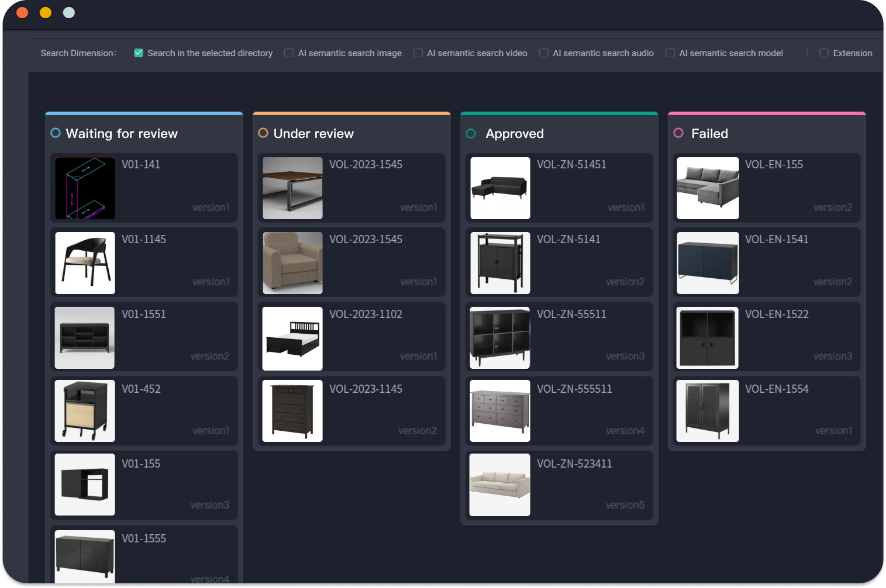Viewport: 886px width, 588px height.
Task: Click version3 label on V01-155 card
Action: [x=210, y=506]
